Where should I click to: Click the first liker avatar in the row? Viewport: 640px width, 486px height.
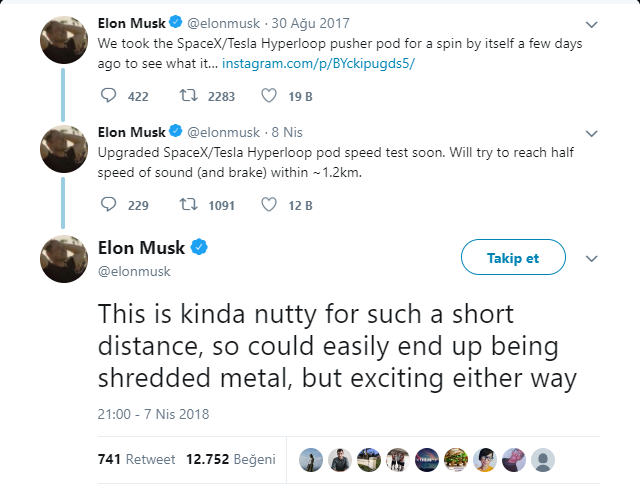[x=310, y=459]
